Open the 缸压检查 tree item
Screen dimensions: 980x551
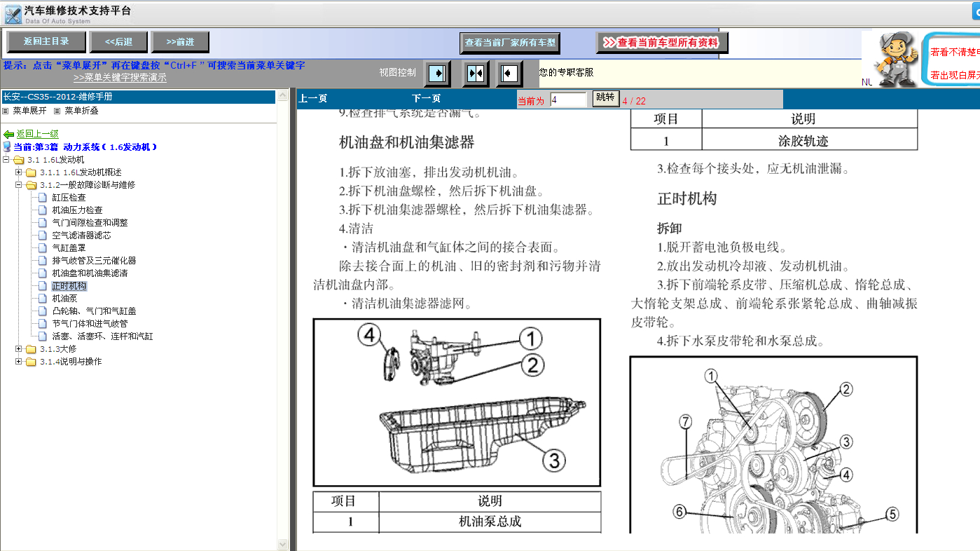point(69,198)
